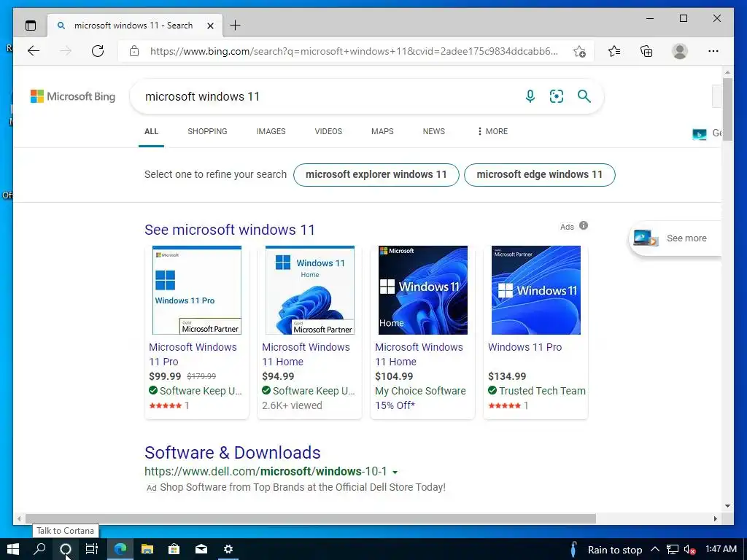Click the 2.6K+ viewed text
Viewport: 747px width, 560px height.
292,405
